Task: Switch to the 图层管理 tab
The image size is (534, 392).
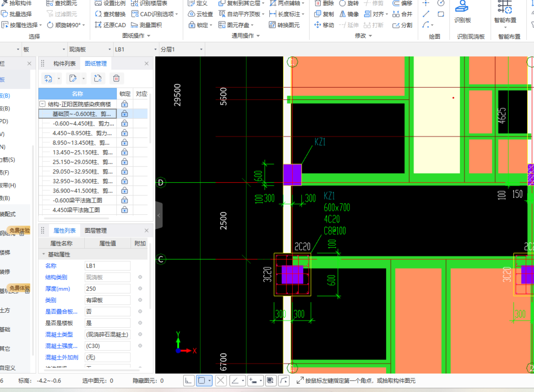Action: (x=96, y=231)
